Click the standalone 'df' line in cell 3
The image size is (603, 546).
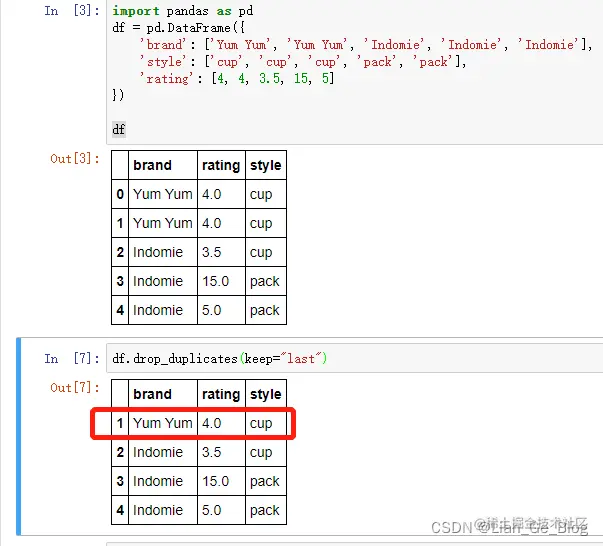pos(119,129)
